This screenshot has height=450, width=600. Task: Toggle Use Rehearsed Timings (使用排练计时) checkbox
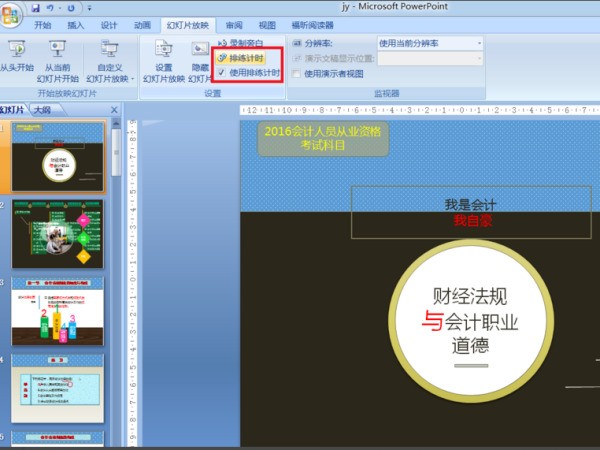click(x=223, y=73)
